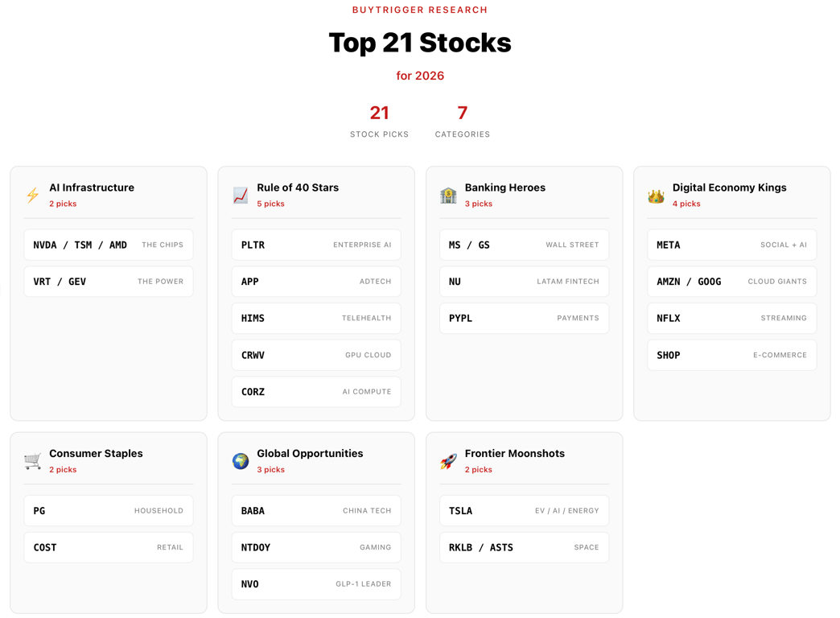Click the lightning bolt AI Infrastructure icon
The height and width of the screenshot is (618, 840).
(x=33, y=195)
